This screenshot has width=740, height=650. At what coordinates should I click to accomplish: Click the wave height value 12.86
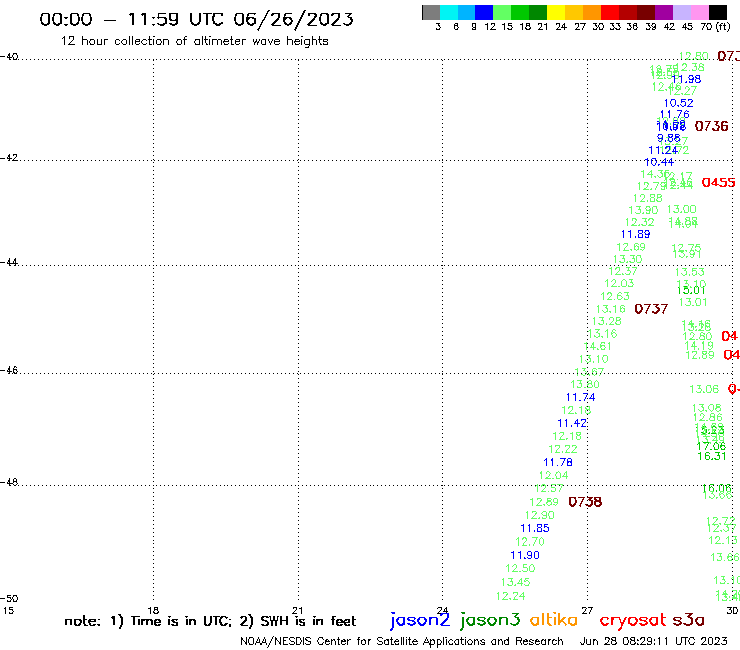click(707, 417)
